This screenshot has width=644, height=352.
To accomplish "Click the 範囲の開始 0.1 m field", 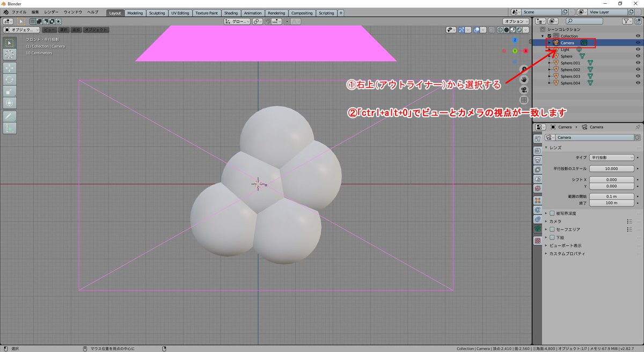I will pos(611,196).
